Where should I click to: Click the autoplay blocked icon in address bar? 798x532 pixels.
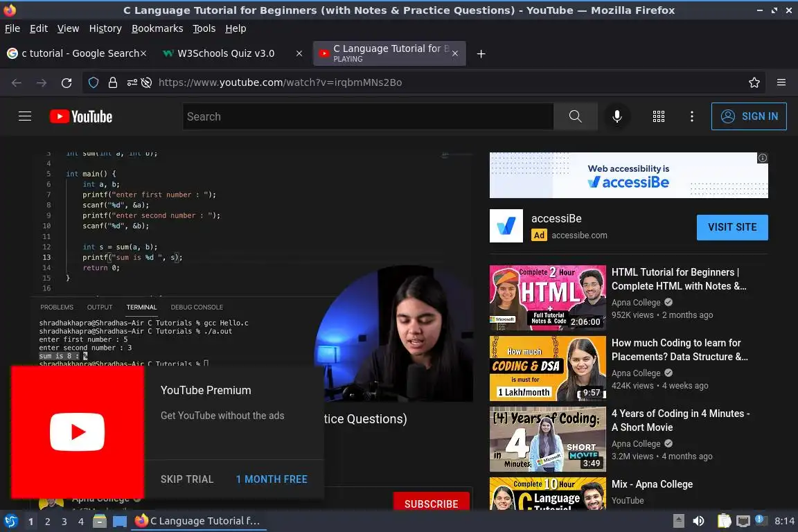[147, 82]
